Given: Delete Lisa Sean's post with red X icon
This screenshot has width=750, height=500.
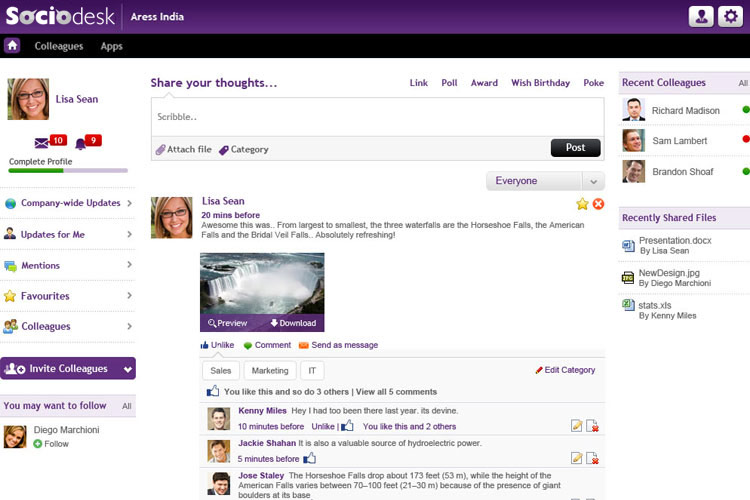Looking at the screenshot, I should (x=598, y=204).
